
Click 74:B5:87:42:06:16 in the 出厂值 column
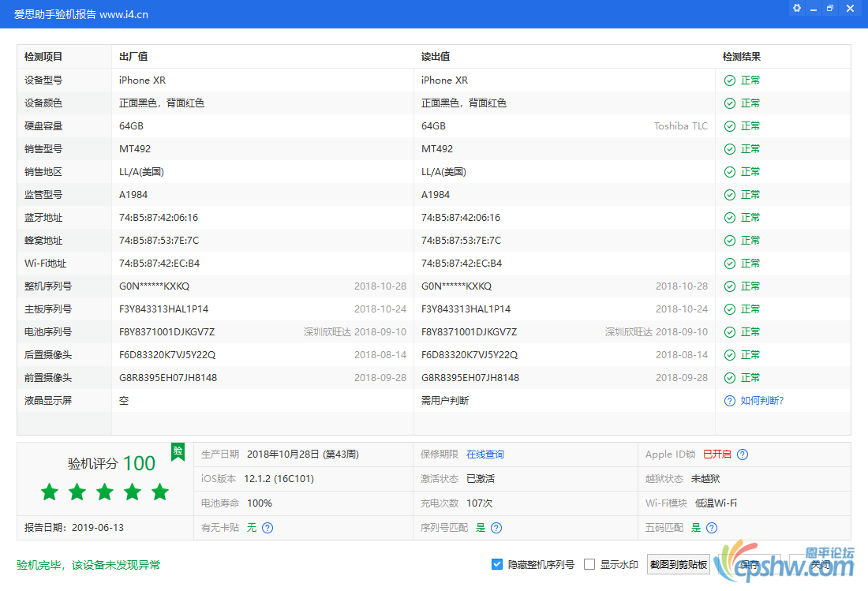[159, 218]
